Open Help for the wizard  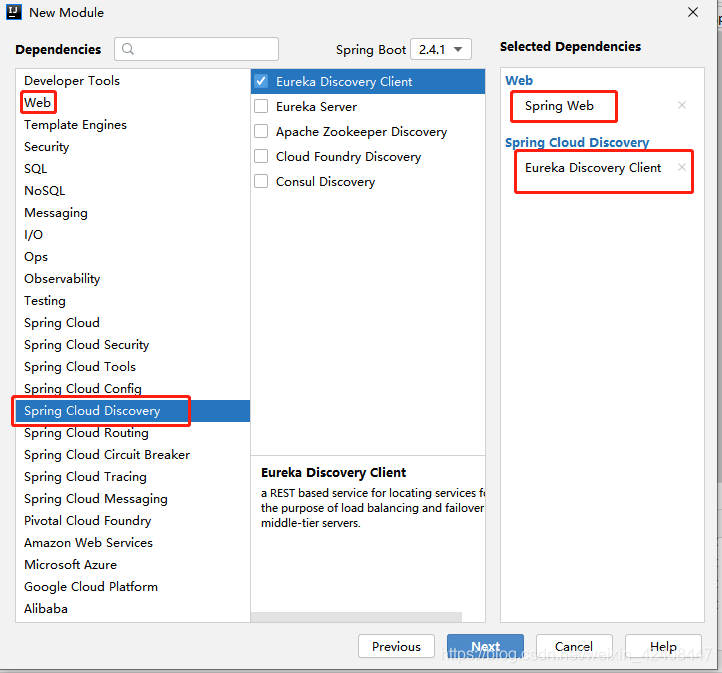(x=663, y=646)
